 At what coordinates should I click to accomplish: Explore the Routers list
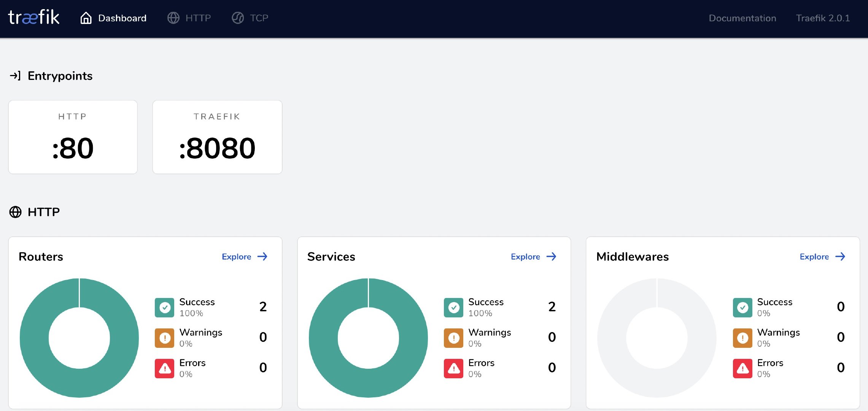(x=237, y=257)
